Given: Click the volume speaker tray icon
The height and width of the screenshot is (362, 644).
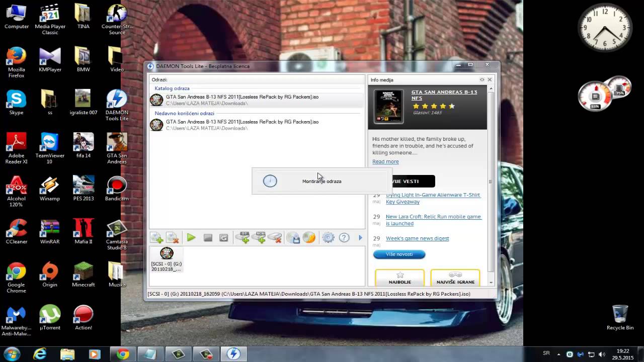Looking at the screenshot, I should coord(602,354).
